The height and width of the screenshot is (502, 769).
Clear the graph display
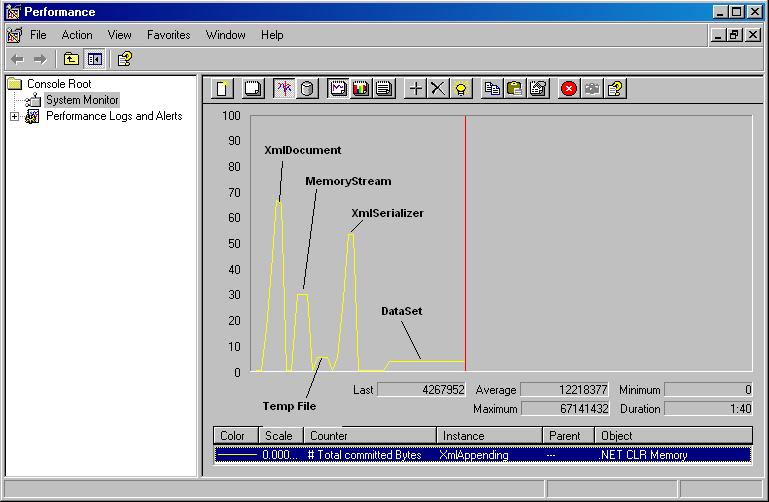click(x=253, y=89)
